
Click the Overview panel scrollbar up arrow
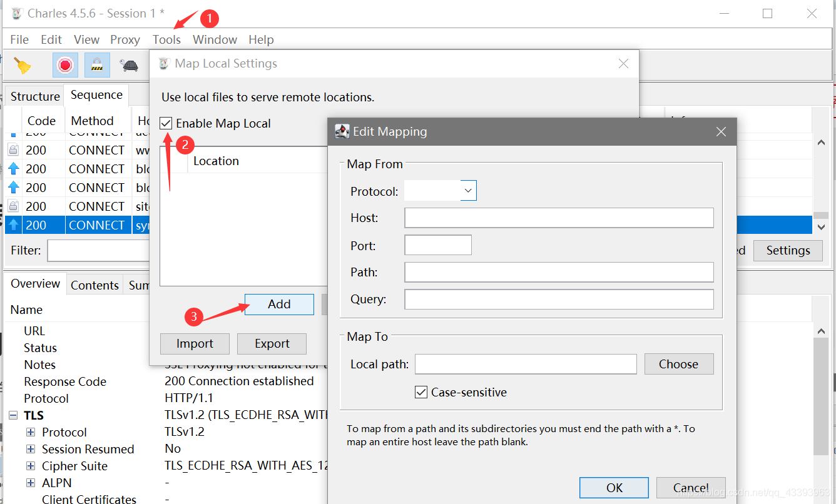coord(821,331)
